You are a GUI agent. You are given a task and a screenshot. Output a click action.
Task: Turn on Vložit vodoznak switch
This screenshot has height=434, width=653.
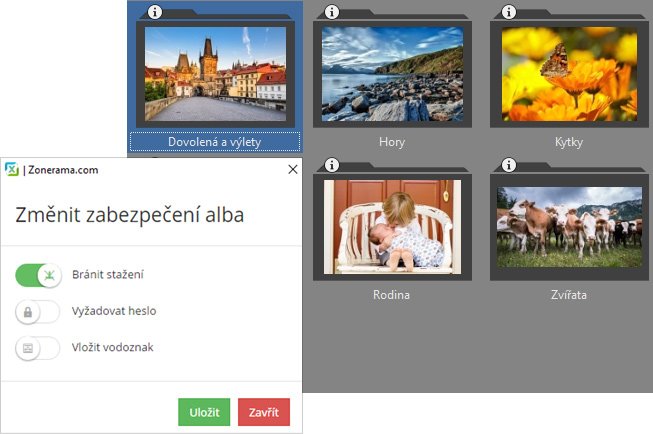38,348
